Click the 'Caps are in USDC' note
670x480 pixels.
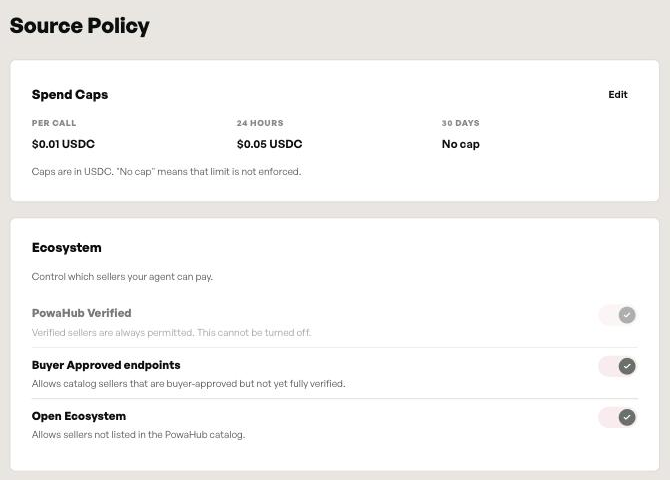166,171
